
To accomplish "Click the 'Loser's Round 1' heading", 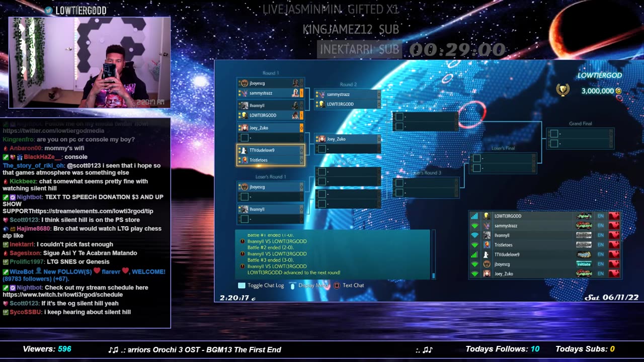I will (271, 177).
